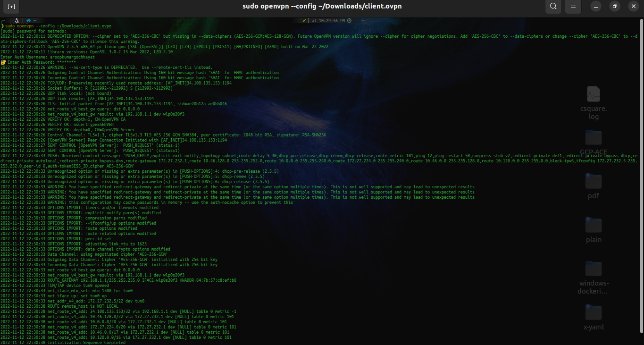Click 'VERIFY OK: nsCertType=SERVER' line
Viewport: 644px width, 345px height.
pyautogui.click(x=57, y=125)
